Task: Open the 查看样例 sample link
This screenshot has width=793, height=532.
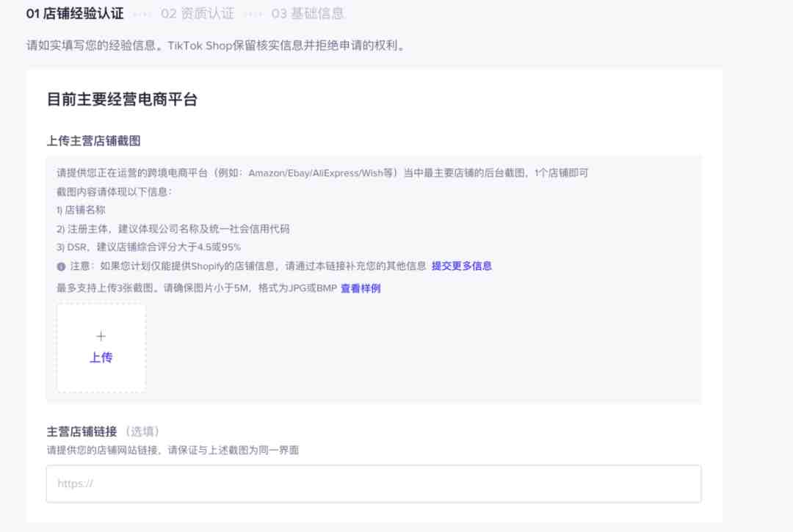Action: pos(361,288)
